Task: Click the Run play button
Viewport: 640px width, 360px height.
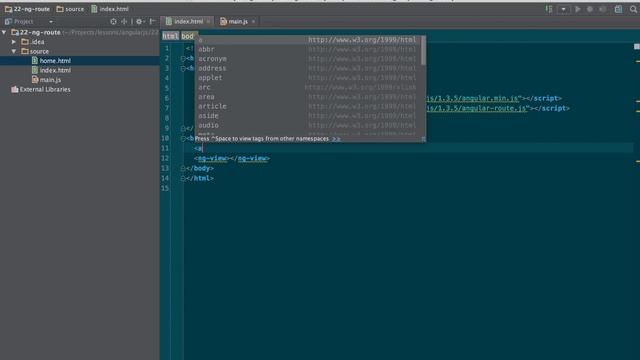Action: 578,9
